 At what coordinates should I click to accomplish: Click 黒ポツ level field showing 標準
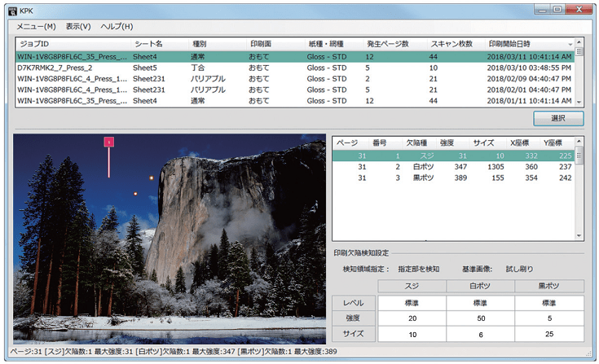coord(549,303)
